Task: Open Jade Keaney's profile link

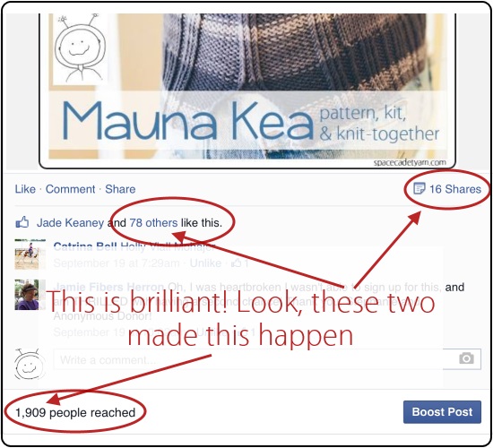Action: click(70, 223)
